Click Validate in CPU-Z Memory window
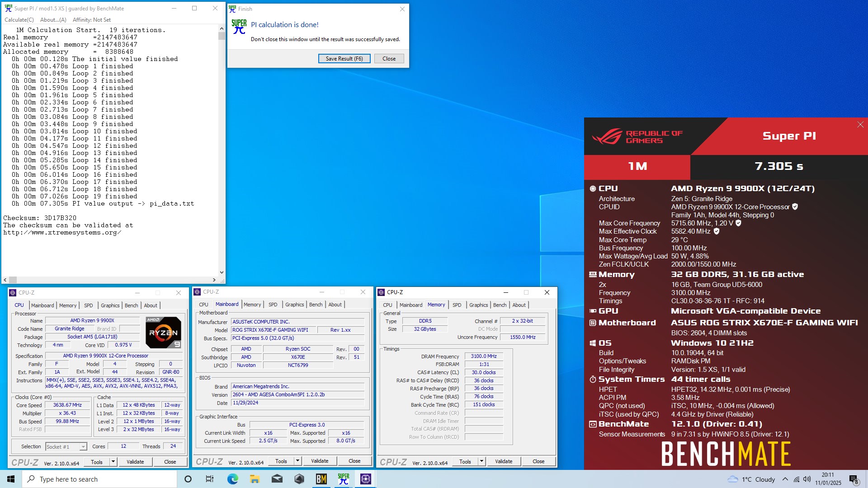Viewport: 868px width, 488px height. [x=504, y=461]
